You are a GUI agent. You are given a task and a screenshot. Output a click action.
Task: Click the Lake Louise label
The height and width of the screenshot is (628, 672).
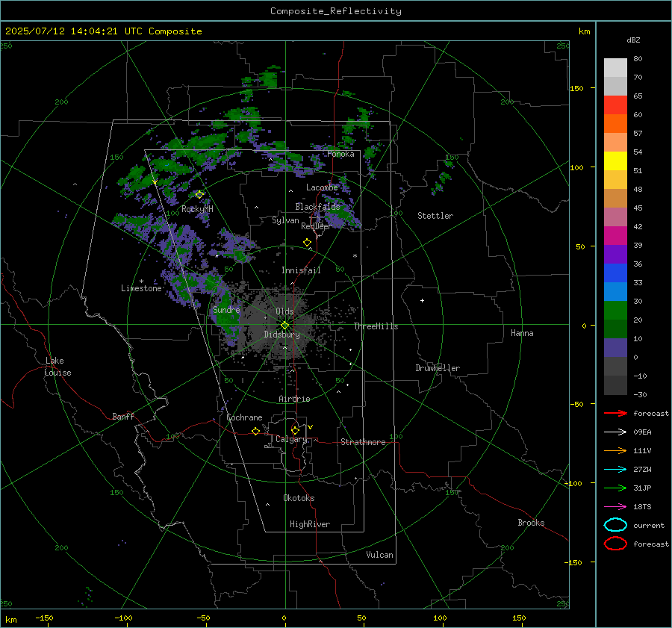57,367
